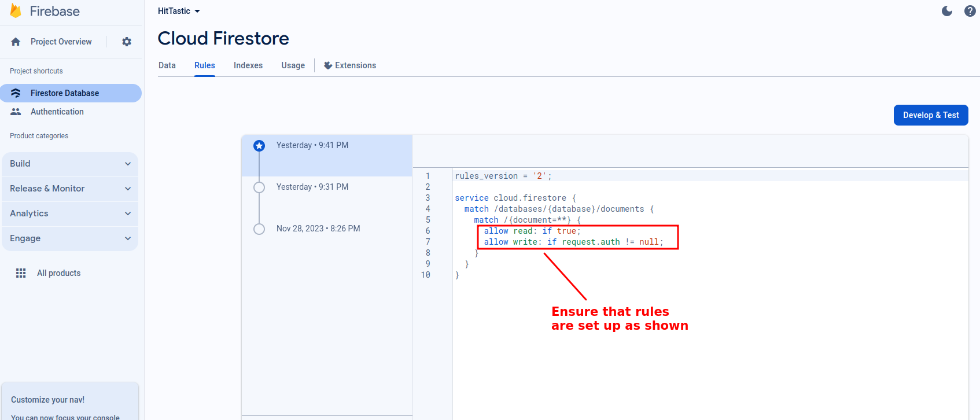The image size is (980, 420).
Task: Click the Firebase flame logo
Action: 16,11
